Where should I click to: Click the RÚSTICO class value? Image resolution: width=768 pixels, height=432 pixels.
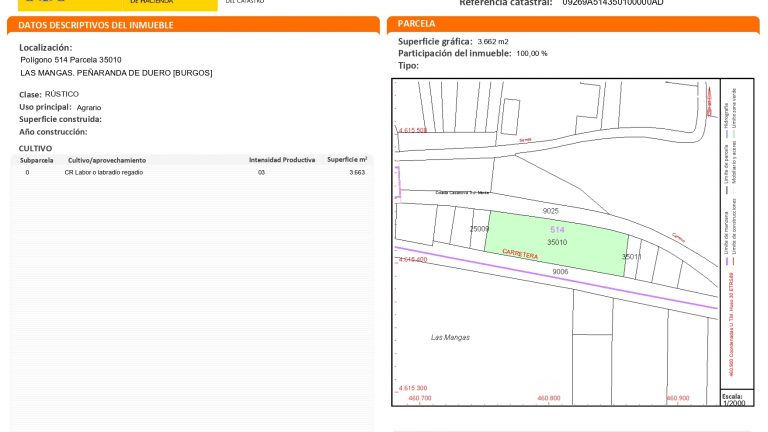coord(62,94)
